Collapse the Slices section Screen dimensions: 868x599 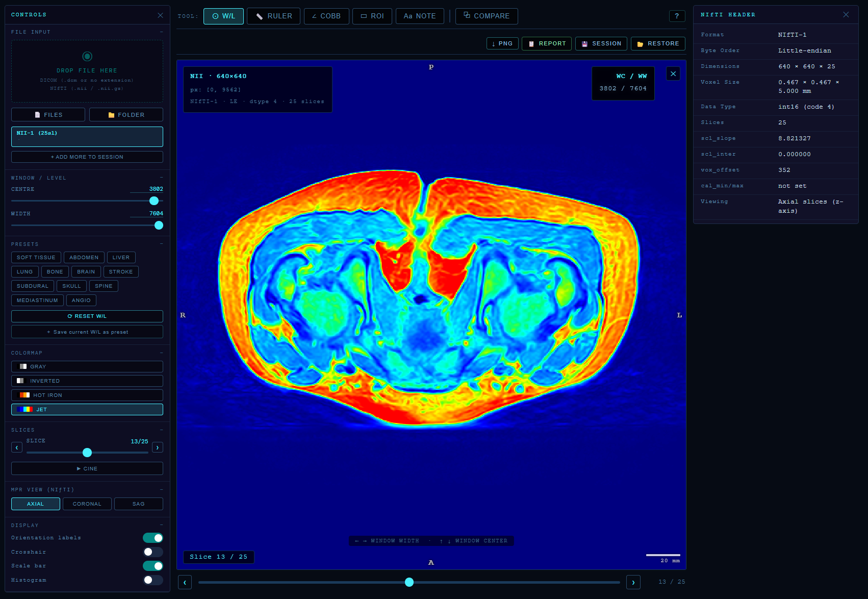[162, 430]
